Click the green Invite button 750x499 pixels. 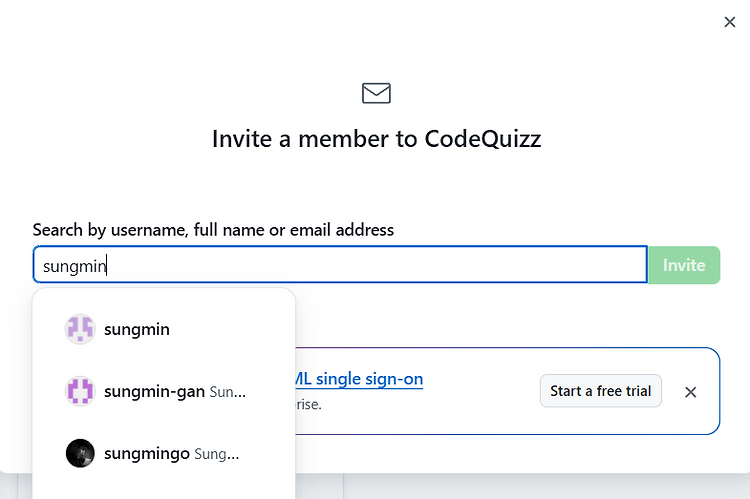(x=684, y=265)
